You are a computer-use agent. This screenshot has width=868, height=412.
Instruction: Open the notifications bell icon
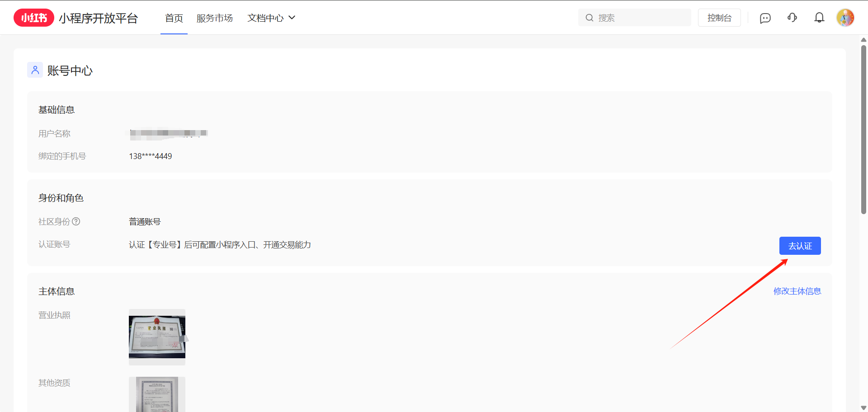(819, 18)
